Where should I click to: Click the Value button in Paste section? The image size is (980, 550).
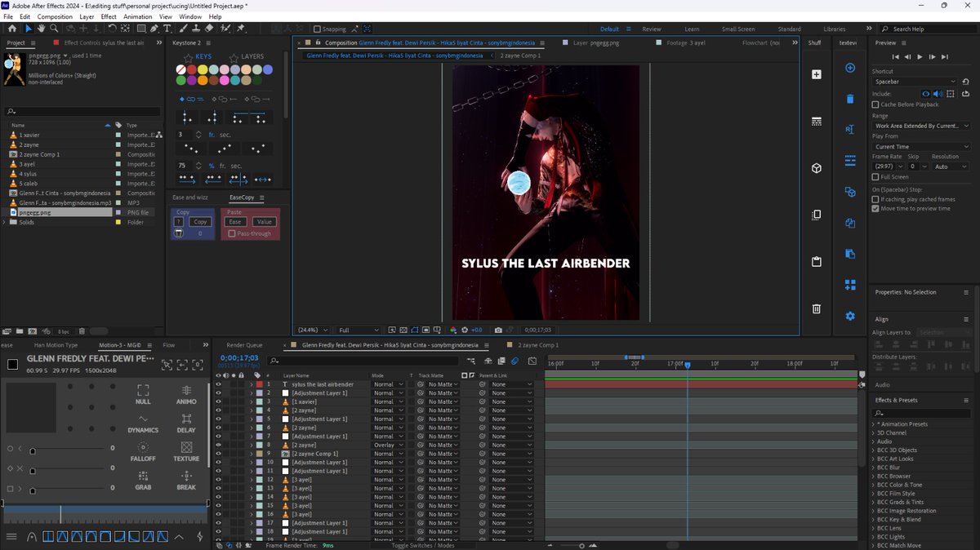click(264, 222)
